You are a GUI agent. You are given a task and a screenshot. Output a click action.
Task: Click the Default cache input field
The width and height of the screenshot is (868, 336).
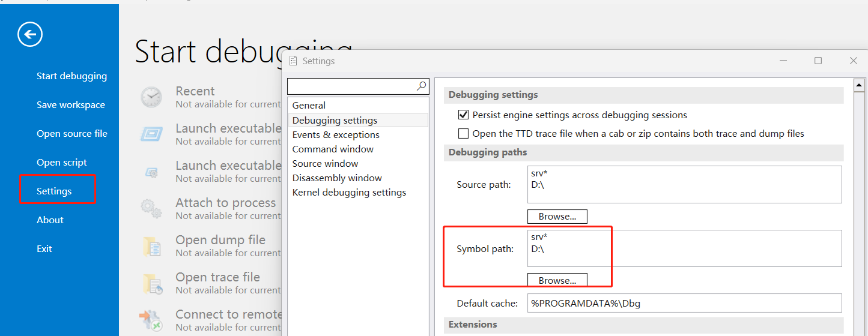pyautogui.click(x=684, y=303)
